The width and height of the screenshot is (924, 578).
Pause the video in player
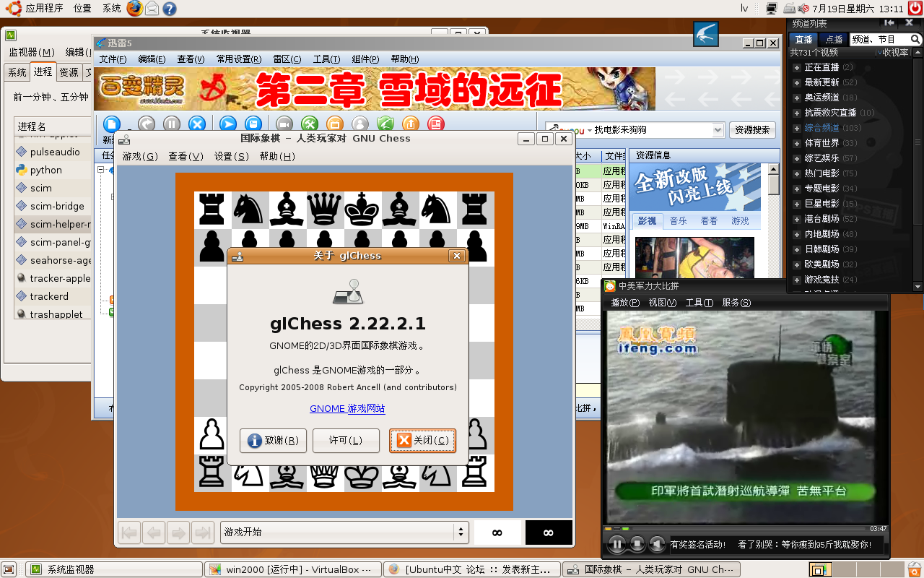pos(616,543)
